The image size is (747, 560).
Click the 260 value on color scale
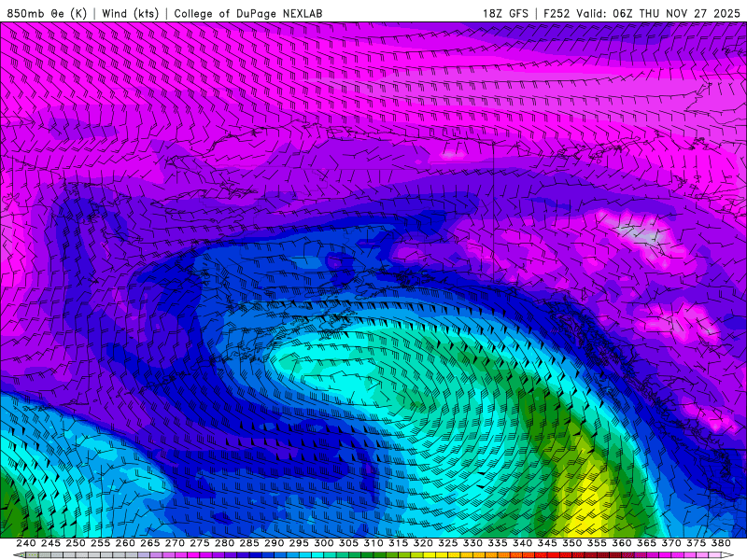(x=125, y=543)
